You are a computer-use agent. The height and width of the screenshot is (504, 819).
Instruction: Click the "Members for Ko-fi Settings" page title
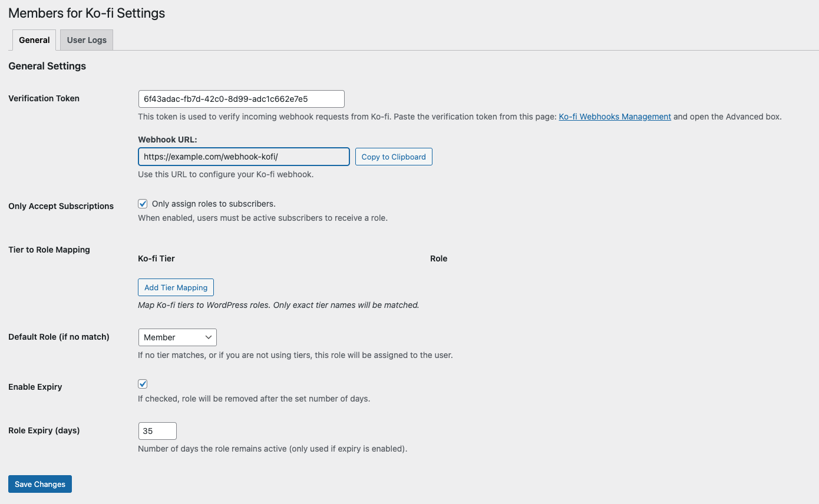click(87, 13)
